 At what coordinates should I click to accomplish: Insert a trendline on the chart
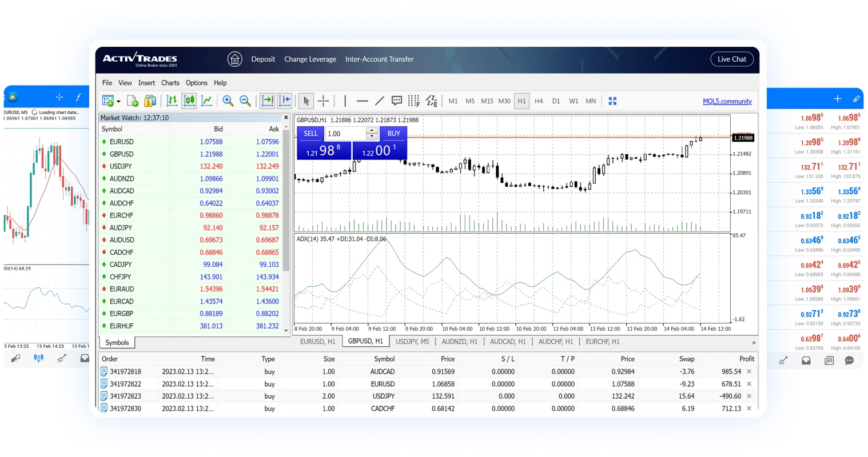pos(379,101)
